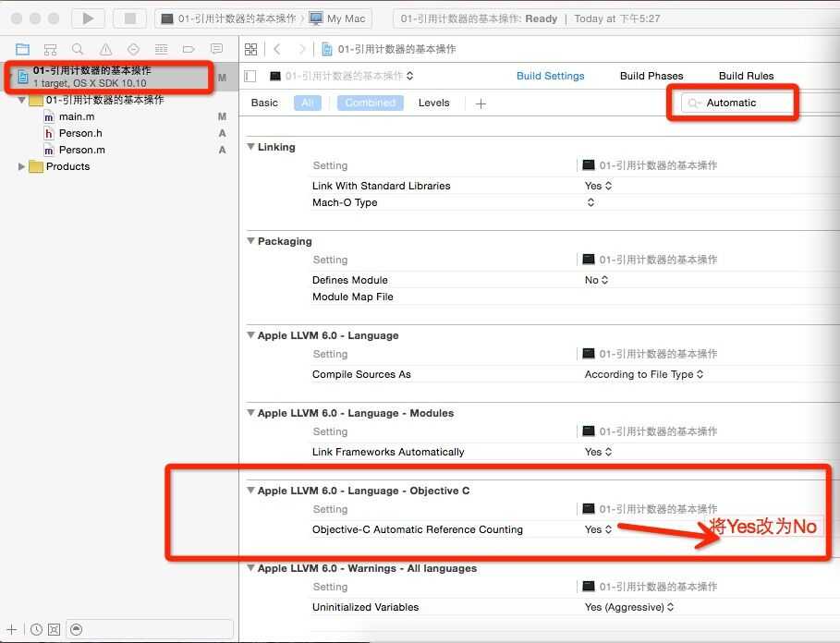Show recent files filter clock icon
840x643 pixels.
[x=36, y=630]
